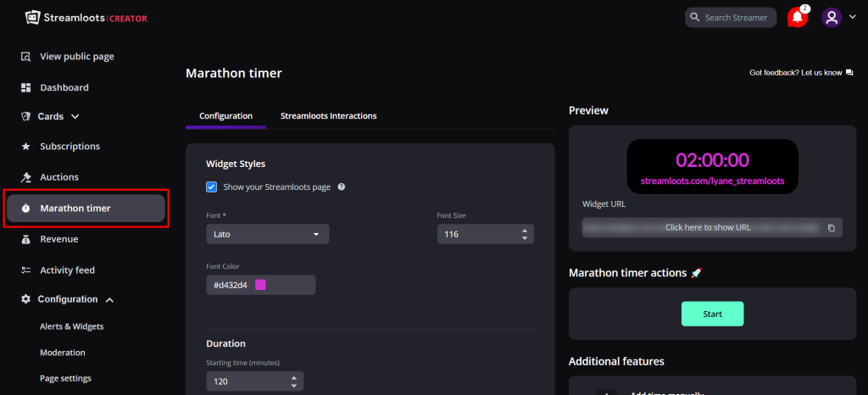The width and height of the screenshot is (868, 395).
Task: Open Moderation settings
Action: [63, 353]
